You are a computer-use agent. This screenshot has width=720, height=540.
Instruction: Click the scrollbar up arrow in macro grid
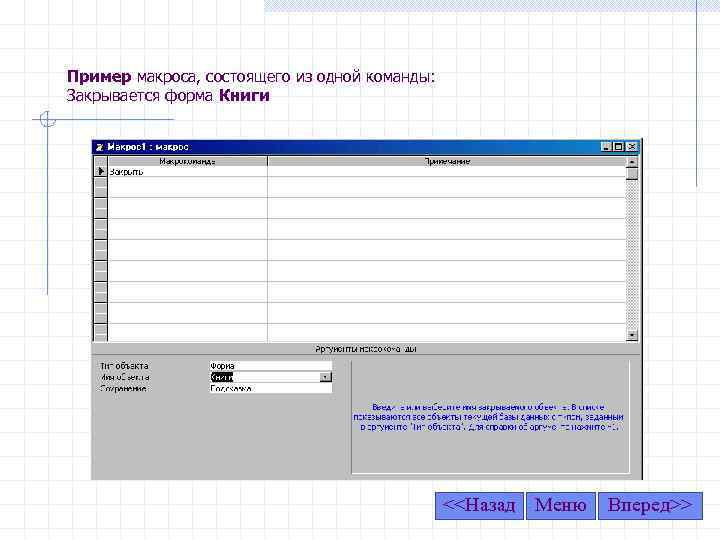click(x=632, y=162)
